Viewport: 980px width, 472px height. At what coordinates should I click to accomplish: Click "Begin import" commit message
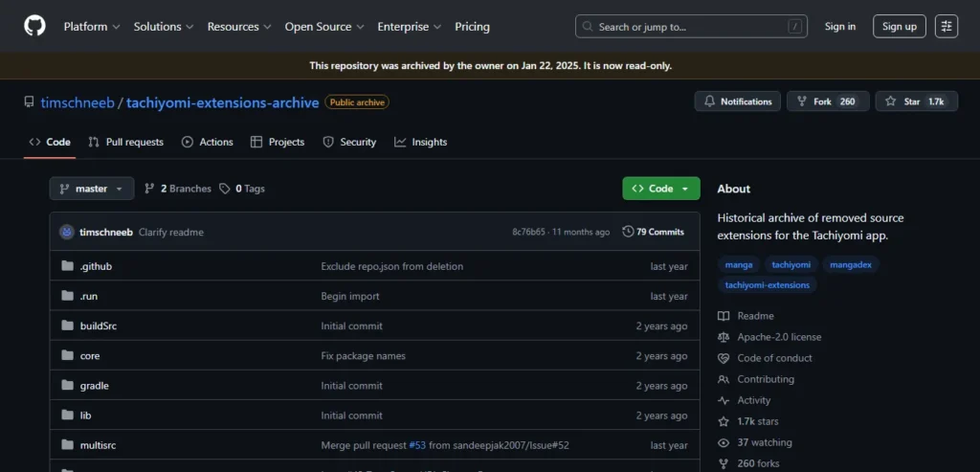point(350,297)
